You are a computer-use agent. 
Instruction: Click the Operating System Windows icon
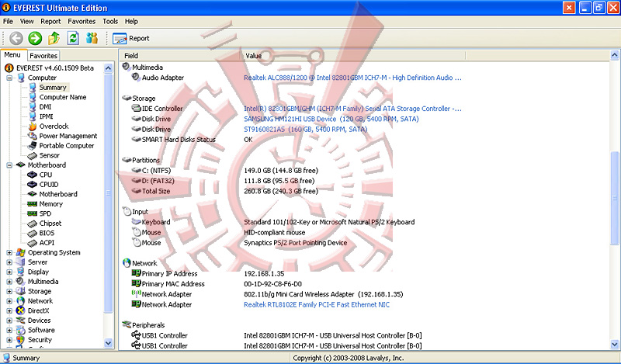point(21,253)
